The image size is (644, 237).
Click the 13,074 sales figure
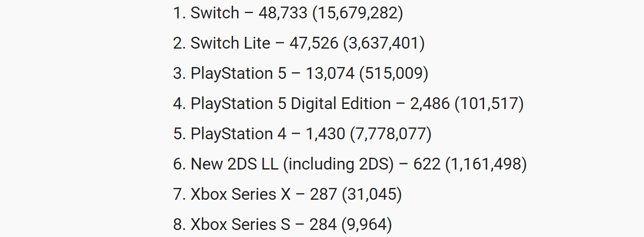click(330, 74)
